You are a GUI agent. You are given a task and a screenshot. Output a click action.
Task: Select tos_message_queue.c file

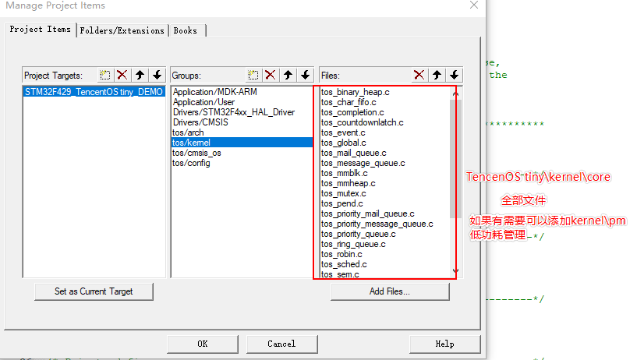[363, 163]
